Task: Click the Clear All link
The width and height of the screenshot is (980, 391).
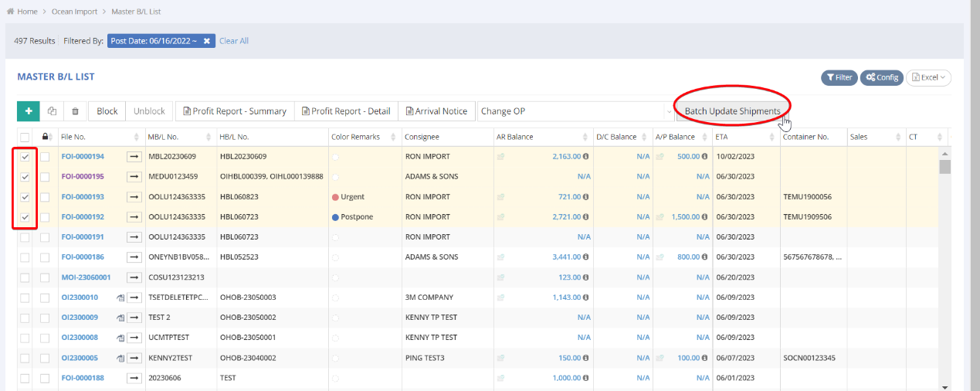Action: (234, 41)
